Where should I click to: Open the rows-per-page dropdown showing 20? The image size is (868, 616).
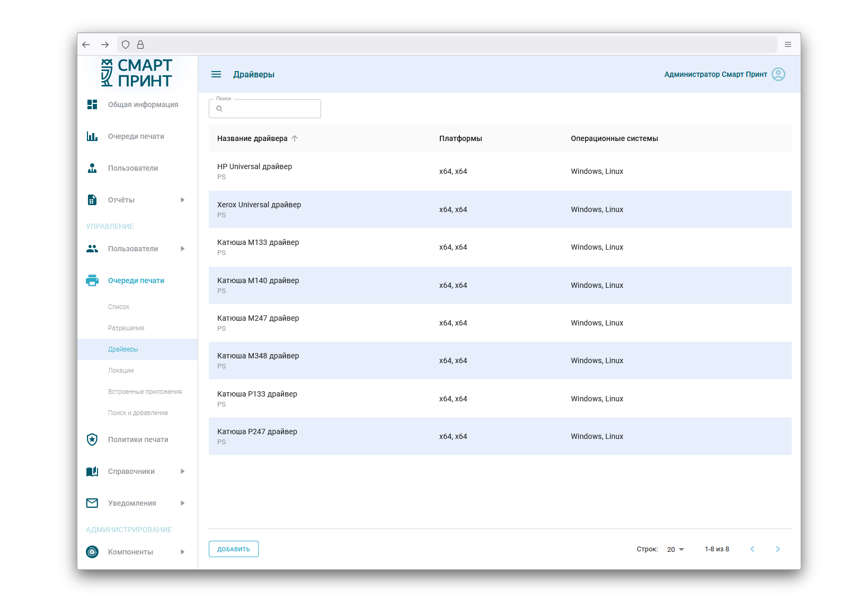(676, 549)
